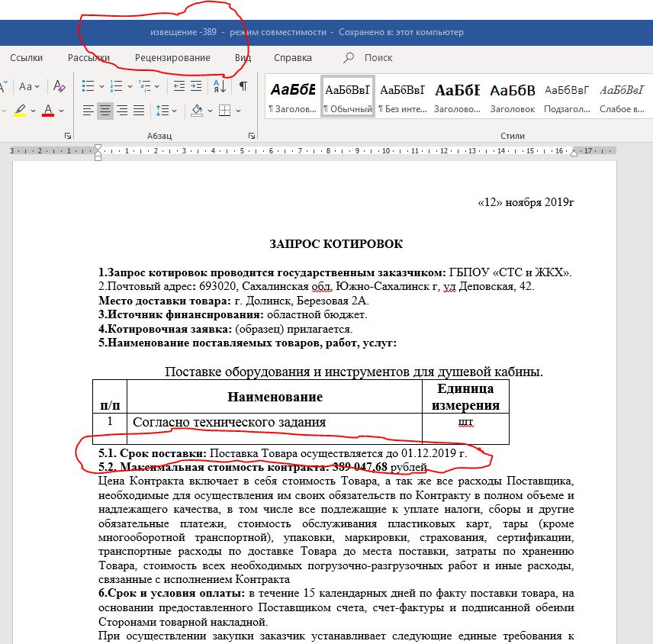Click the red font color button
This screenshot has height=644, width=653.
48,110
